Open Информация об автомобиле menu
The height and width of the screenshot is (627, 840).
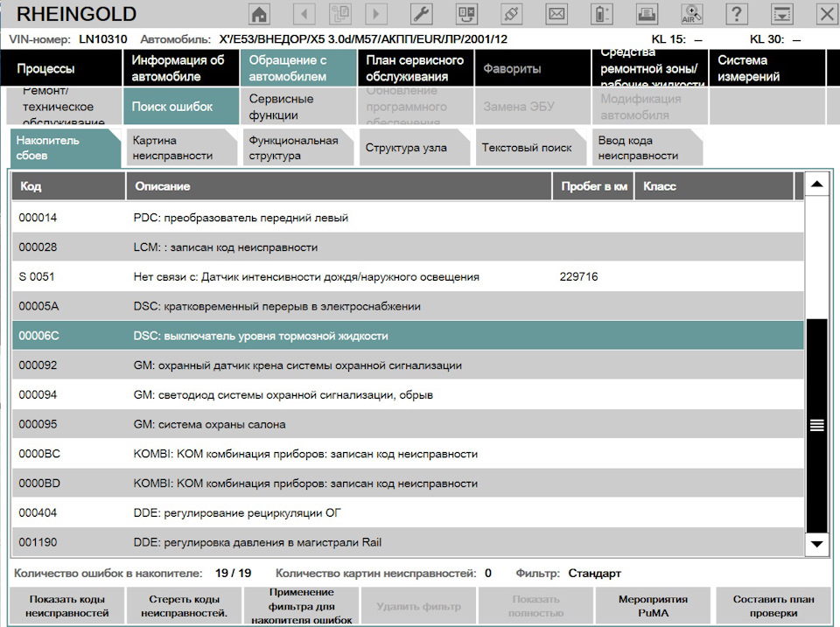181,68
